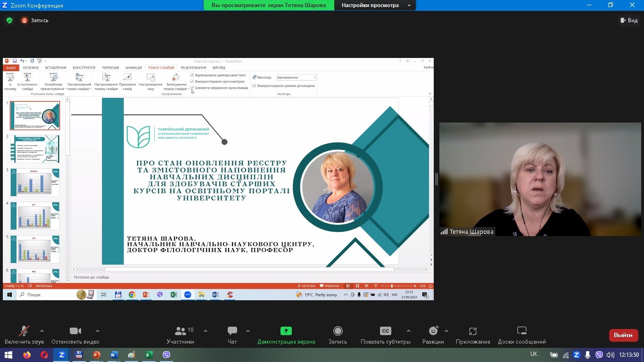Open Доски сообщений whiteboards
644x362 pixels.
(x=522, y=335)
